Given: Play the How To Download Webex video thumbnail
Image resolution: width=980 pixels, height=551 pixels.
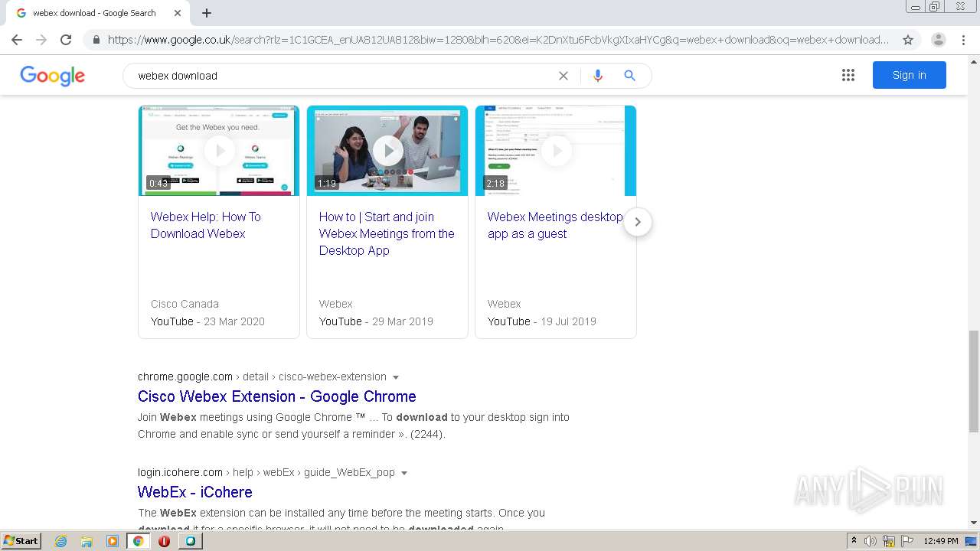Looking at the screenshot, I should [x=219, y=151].
